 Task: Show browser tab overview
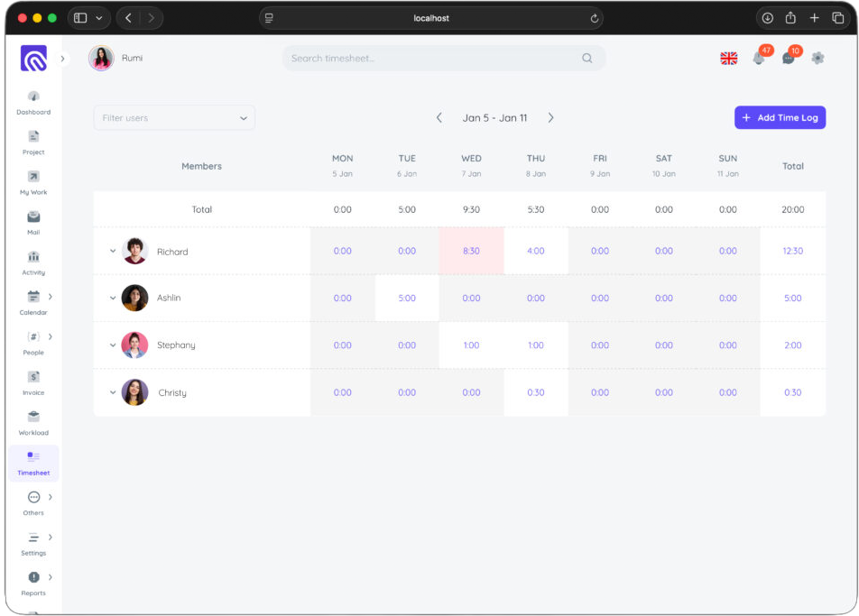click(x=838, y=18)
